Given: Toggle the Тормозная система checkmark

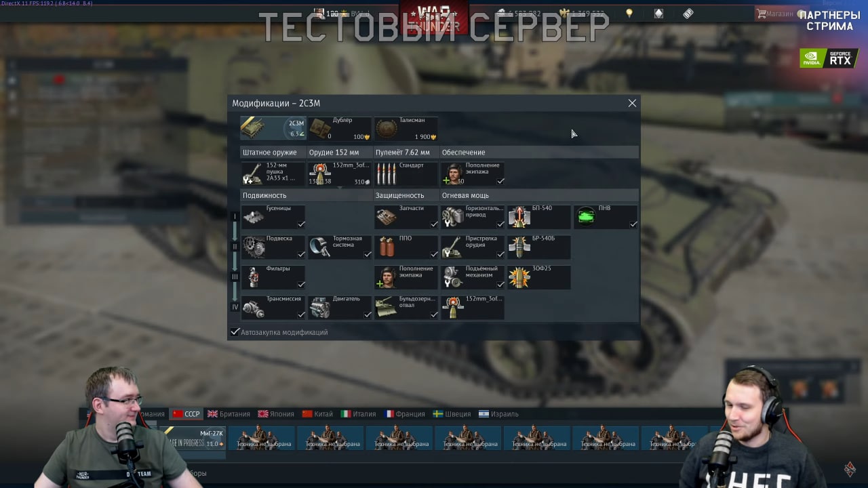Looking at the screenshot, I should tap(368, 254).
